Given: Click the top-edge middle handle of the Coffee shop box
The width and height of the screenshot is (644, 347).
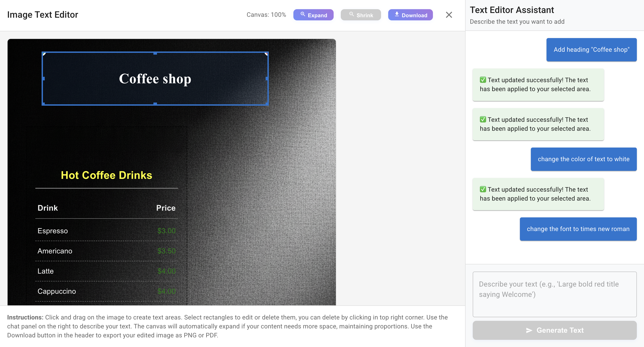Looking at the screenshot, I should pos(155,53).
